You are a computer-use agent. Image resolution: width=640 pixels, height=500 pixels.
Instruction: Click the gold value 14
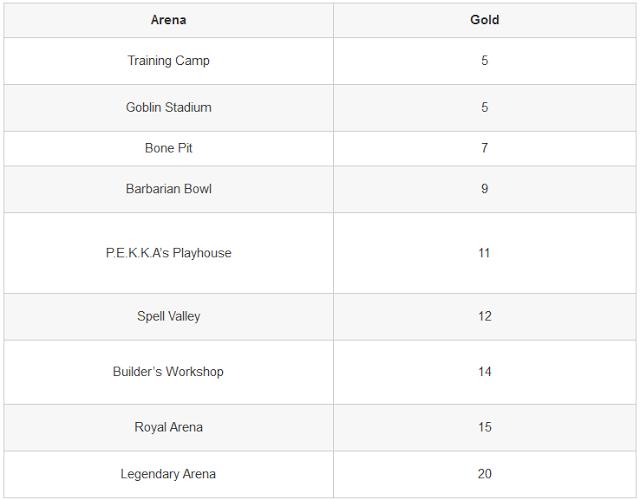click(484, 372)
